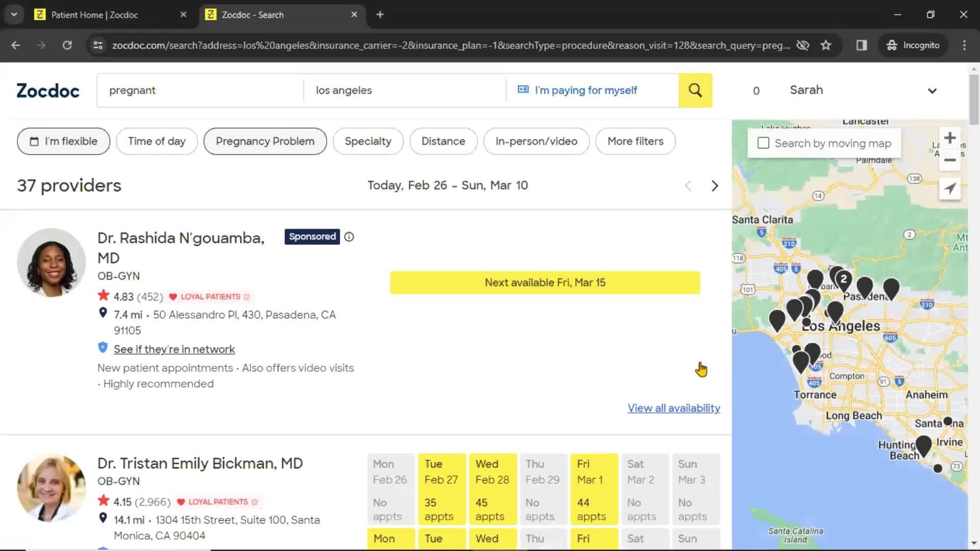
Task: Click the Sun Mar 3 No appts cell
Action: click(696, 489)
